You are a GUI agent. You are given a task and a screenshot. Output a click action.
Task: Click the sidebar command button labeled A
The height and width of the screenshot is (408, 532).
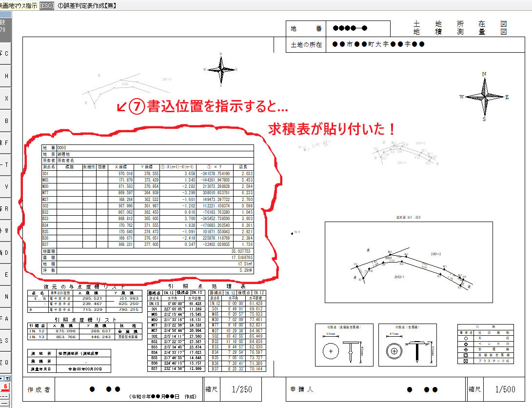point(5,318)
